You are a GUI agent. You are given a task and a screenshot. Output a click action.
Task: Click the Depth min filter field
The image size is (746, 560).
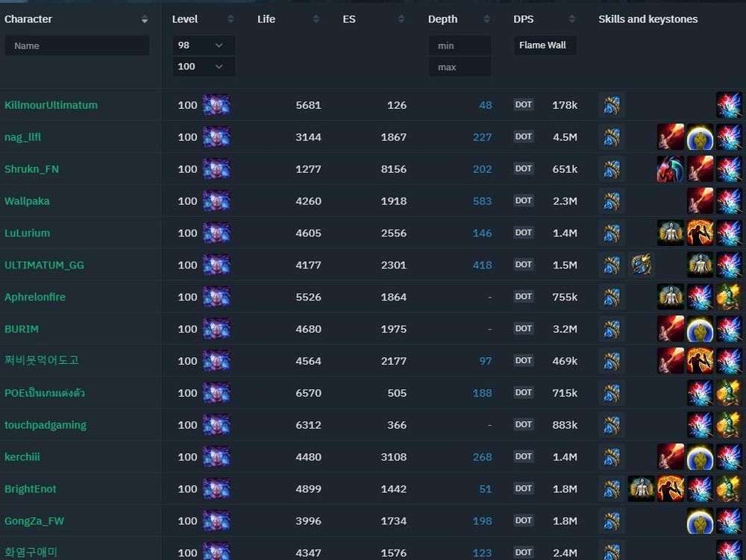tap(460, 45)
